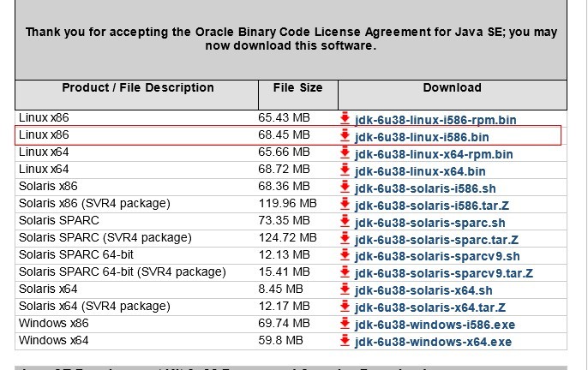Download jdk-6u38-solaris-x64.sh link

(423, 290)
